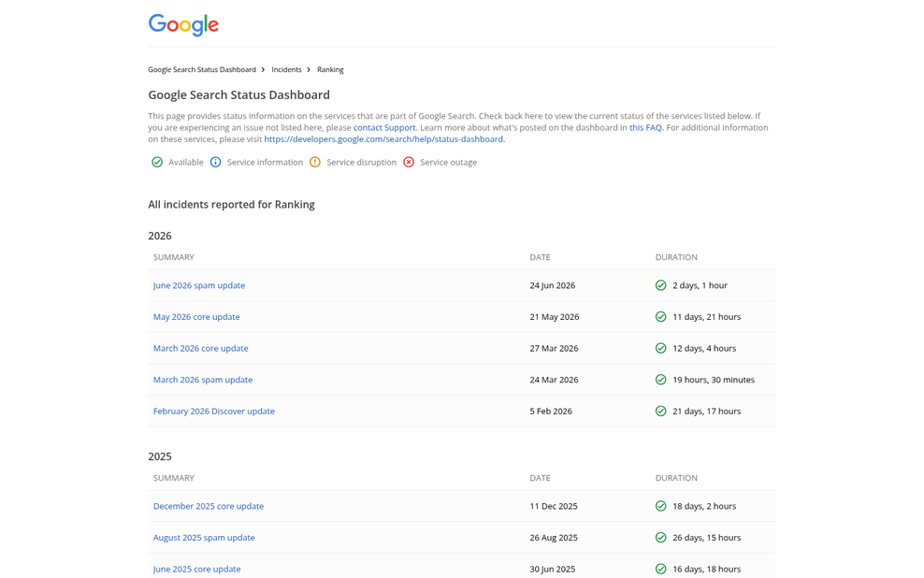This screenshot has height=578, width=924.
Task: Open June 2025 core update incident
Action: click(196, 570)
